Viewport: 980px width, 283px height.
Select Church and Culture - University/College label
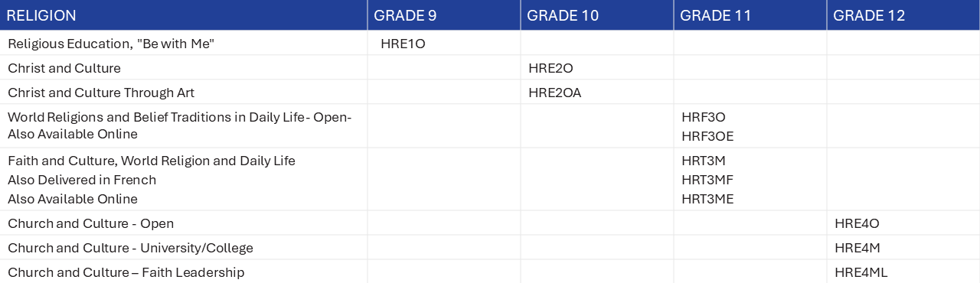(x=130, y=248)
